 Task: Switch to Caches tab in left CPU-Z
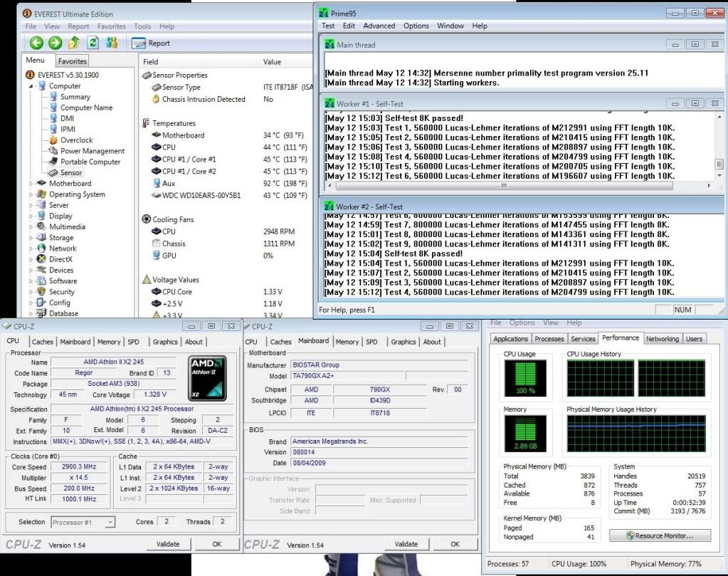(42, 342)
